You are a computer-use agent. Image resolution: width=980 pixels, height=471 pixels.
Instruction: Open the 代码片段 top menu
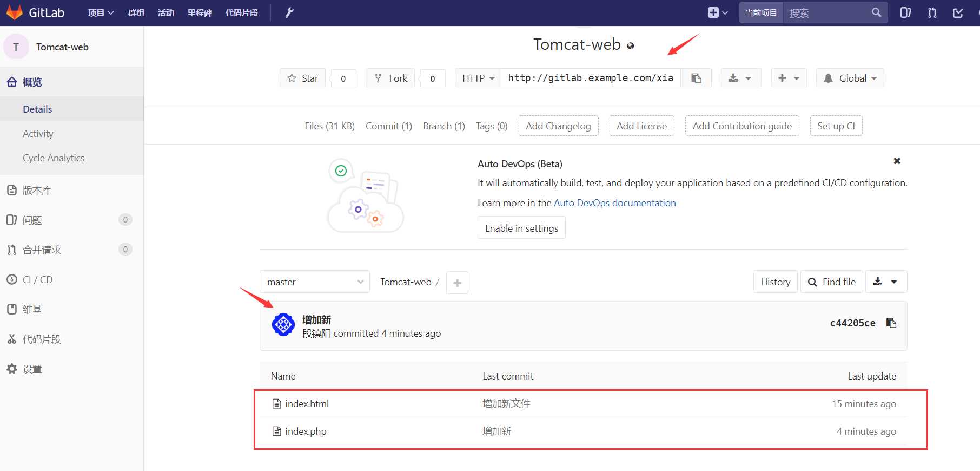(242, 12)
